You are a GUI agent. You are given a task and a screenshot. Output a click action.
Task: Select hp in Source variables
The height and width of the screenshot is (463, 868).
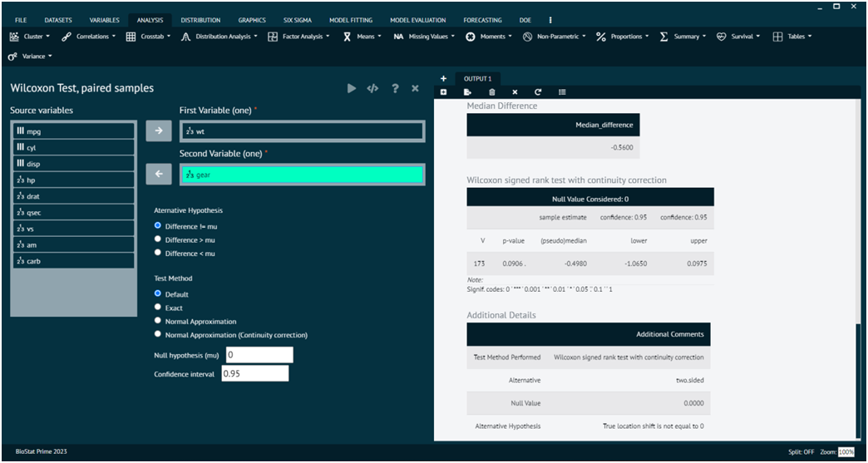click(74, 180)
